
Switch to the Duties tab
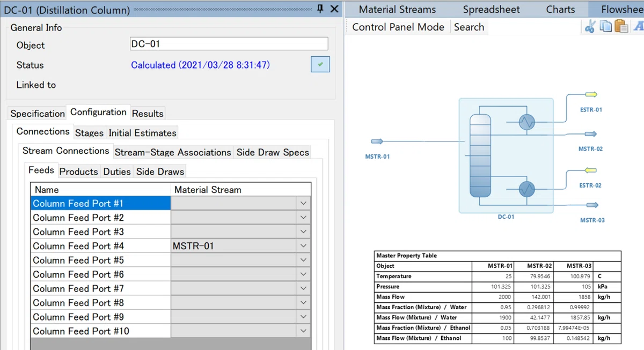(117, 172)
